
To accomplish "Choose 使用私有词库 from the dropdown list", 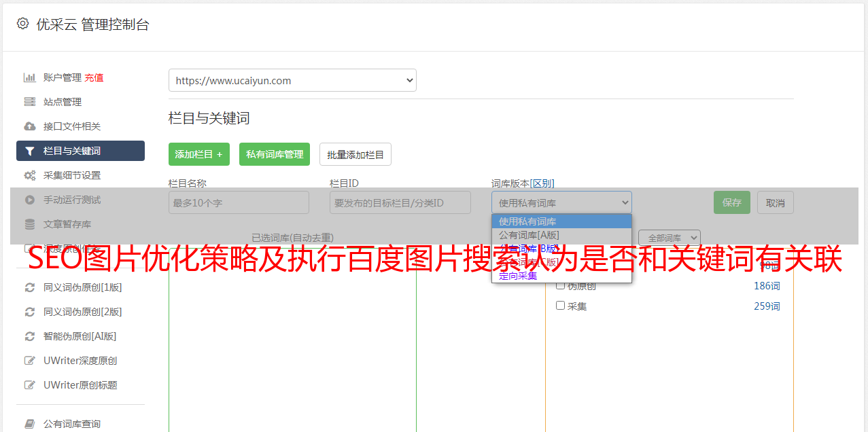I will [x=561, y=221].
